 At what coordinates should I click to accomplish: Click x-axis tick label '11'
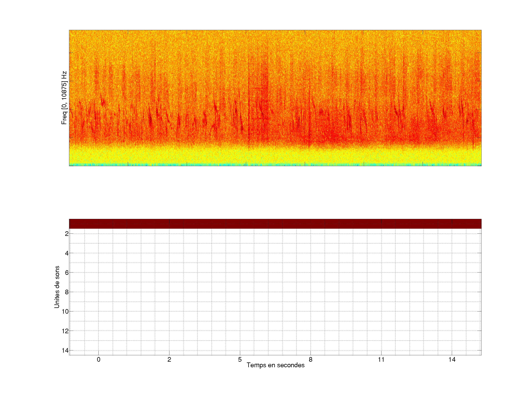(x=381, y=359)
